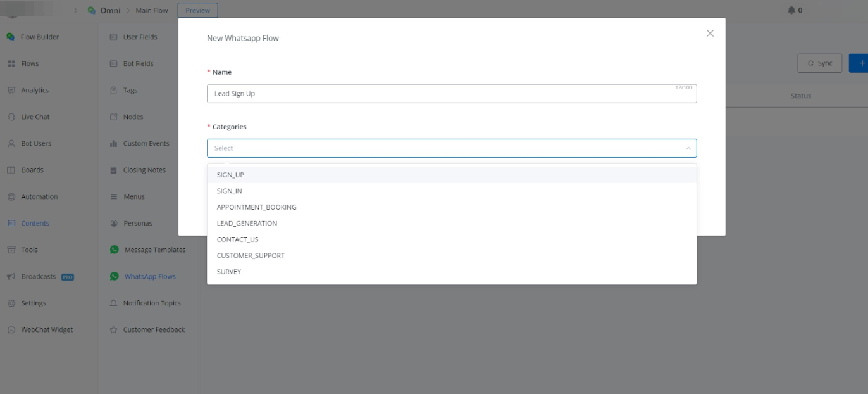
Task: Select the LEAD_GENERATION category option
Action: click(x=247, y=224)
